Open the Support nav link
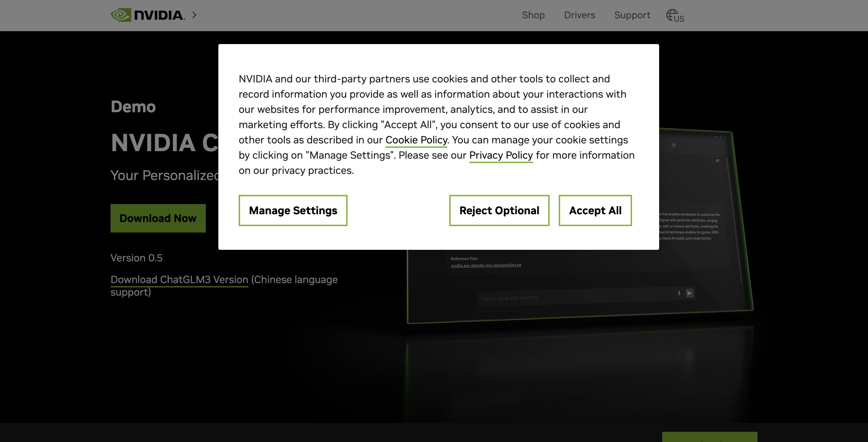The image size is (868, 442). coord(632,15)
